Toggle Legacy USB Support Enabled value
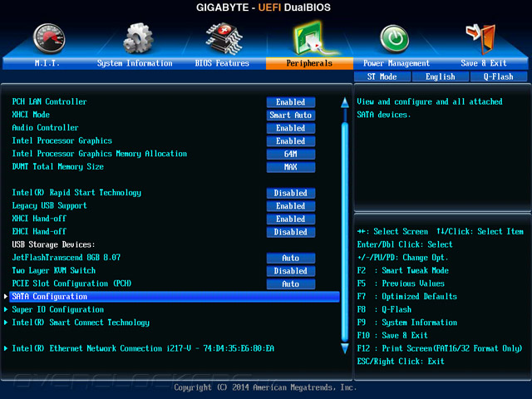This screenshot has height=399, width=532. pos(291,206)
